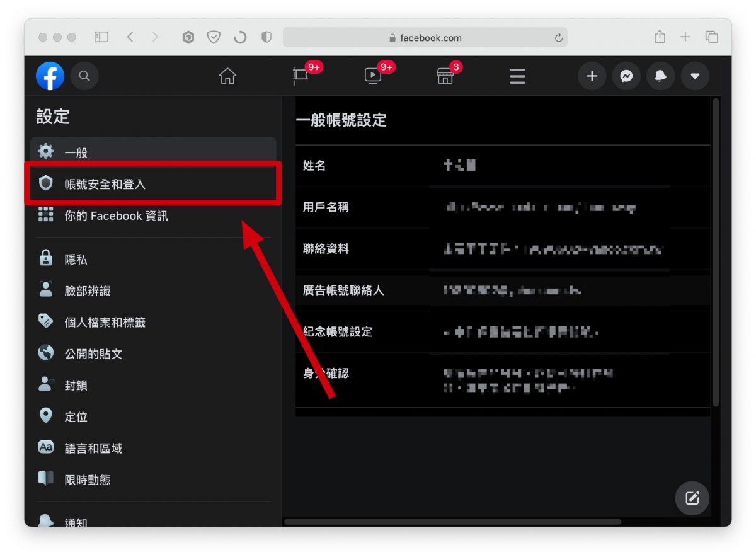Select 一般 settings item

[x=153, y=152]
